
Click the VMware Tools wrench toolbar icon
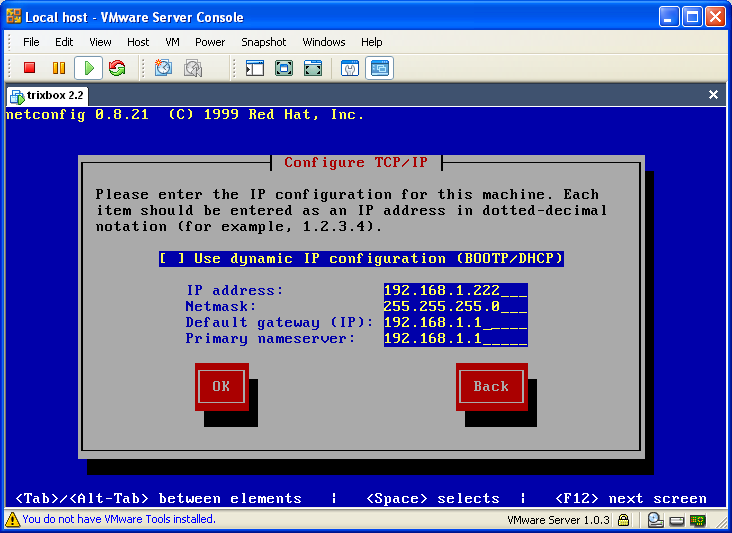point(350,68)
